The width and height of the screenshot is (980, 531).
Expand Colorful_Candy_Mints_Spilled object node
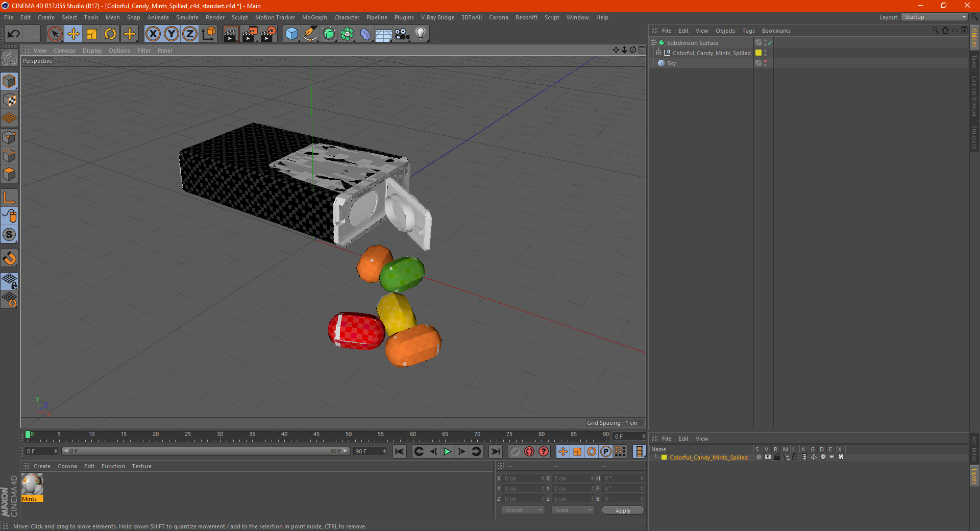[658, 53]
